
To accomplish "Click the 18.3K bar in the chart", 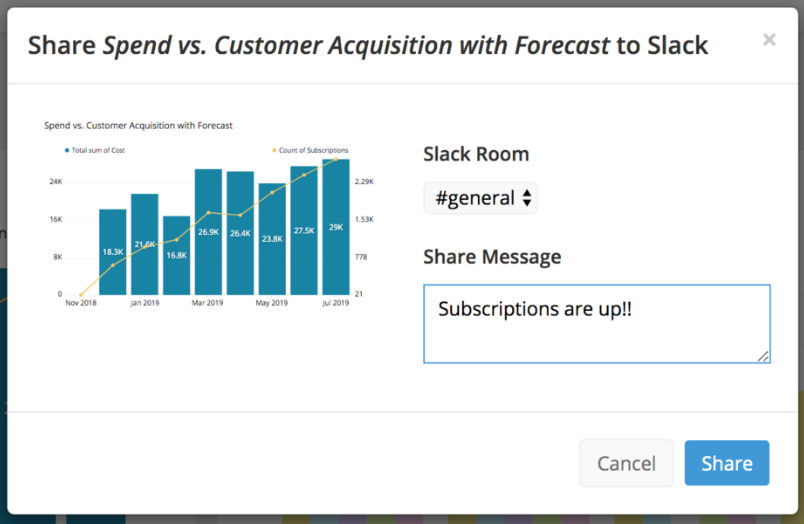I will tap(113, 252).
